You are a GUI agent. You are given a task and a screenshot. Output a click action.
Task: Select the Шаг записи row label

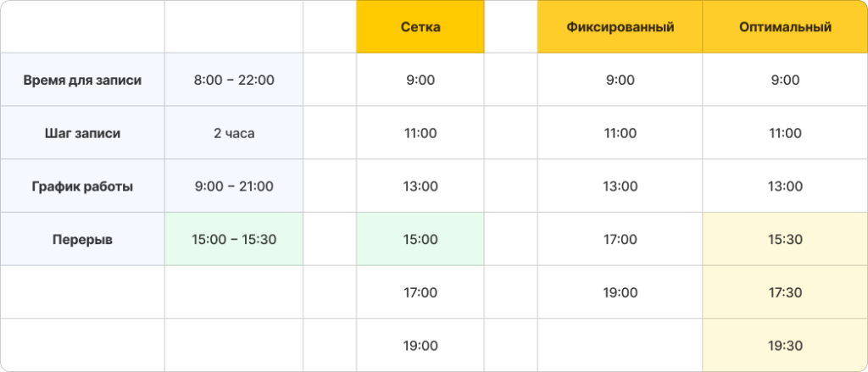[82, 133]
